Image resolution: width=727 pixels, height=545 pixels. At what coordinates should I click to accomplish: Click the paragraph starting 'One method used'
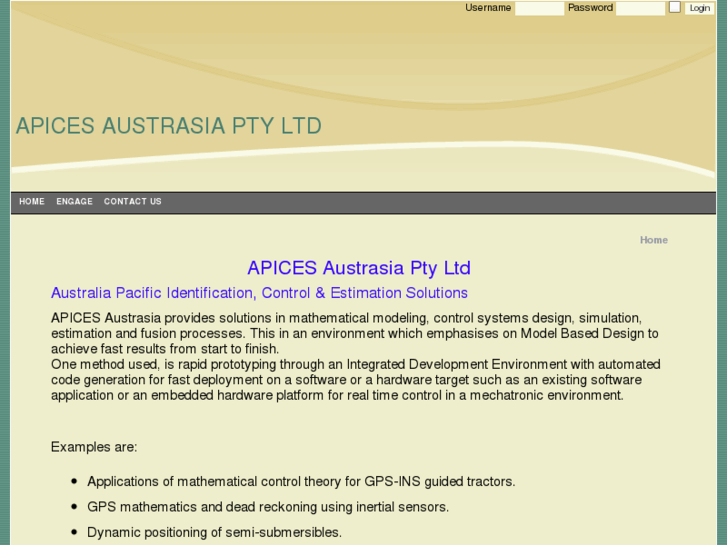[356, 380]
